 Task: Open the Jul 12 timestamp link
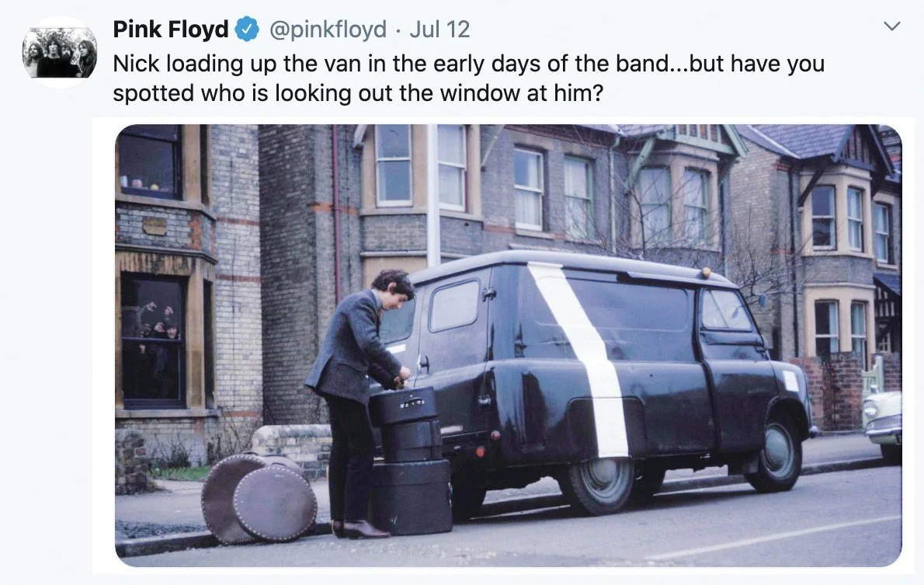(x=439, y=30)
